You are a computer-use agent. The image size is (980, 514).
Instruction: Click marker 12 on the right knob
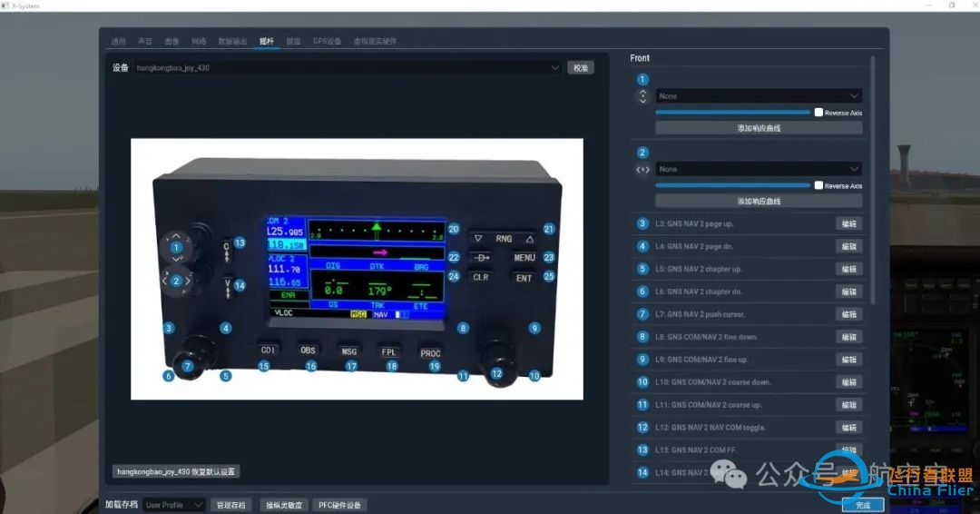coord(496,373)
